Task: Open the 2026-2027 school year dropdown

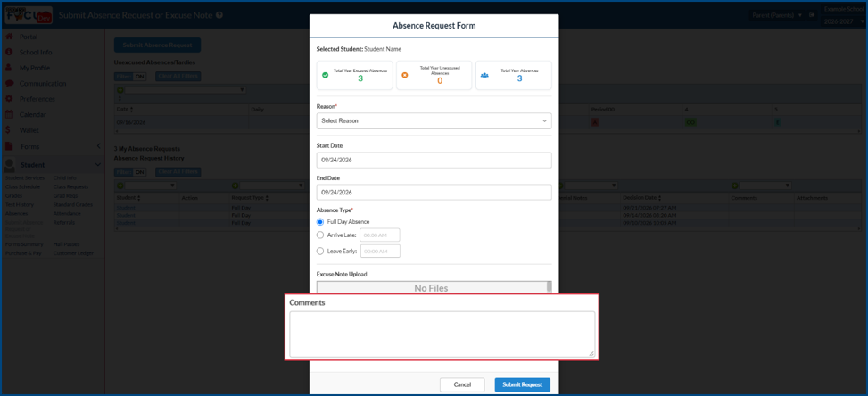Action: (x=842, y=21)
